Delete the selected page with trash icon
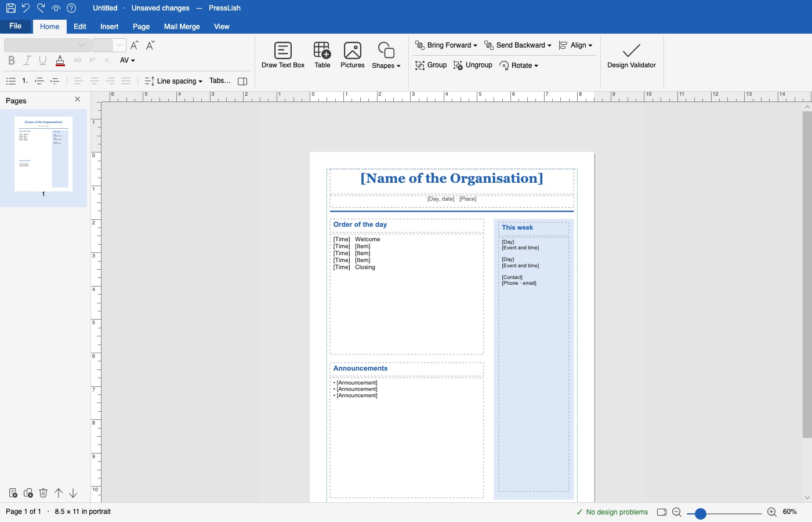 tap(43, 493)
